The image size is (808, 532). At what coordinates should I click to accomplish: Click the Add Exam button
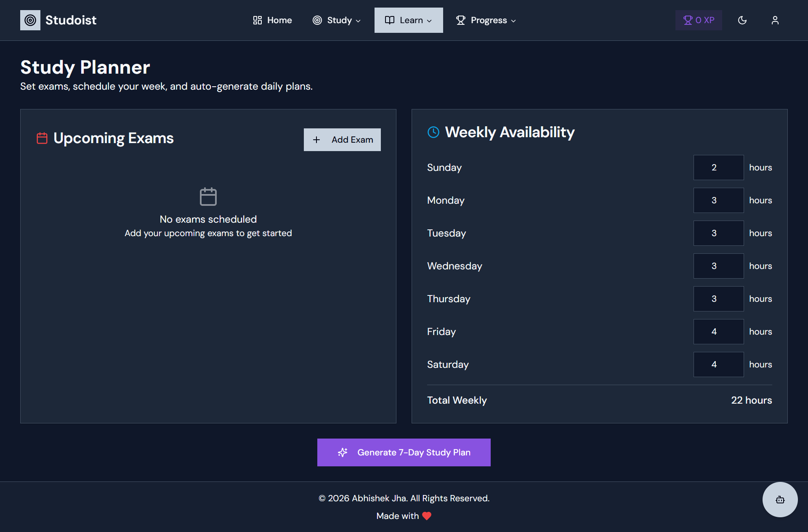click(342, 139)
